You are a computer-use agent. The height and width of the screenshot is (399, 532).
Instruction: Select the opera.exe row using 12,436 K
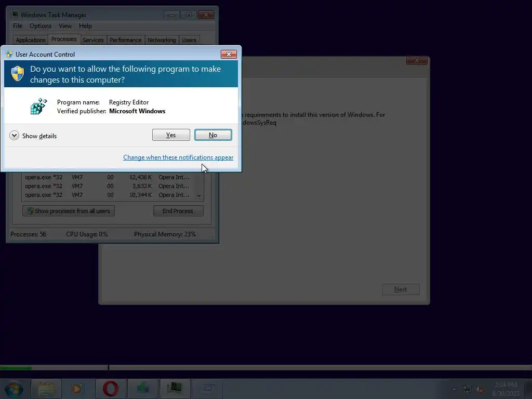(109, 177)
